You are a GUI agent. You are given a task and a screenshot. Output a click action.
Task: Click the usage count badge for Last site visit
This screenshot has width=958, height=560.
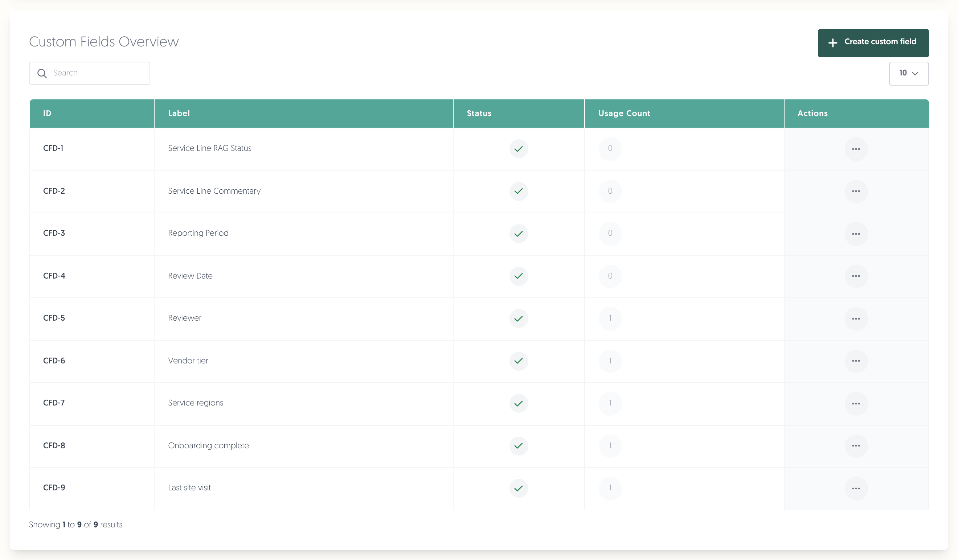(x=610, y=488)
